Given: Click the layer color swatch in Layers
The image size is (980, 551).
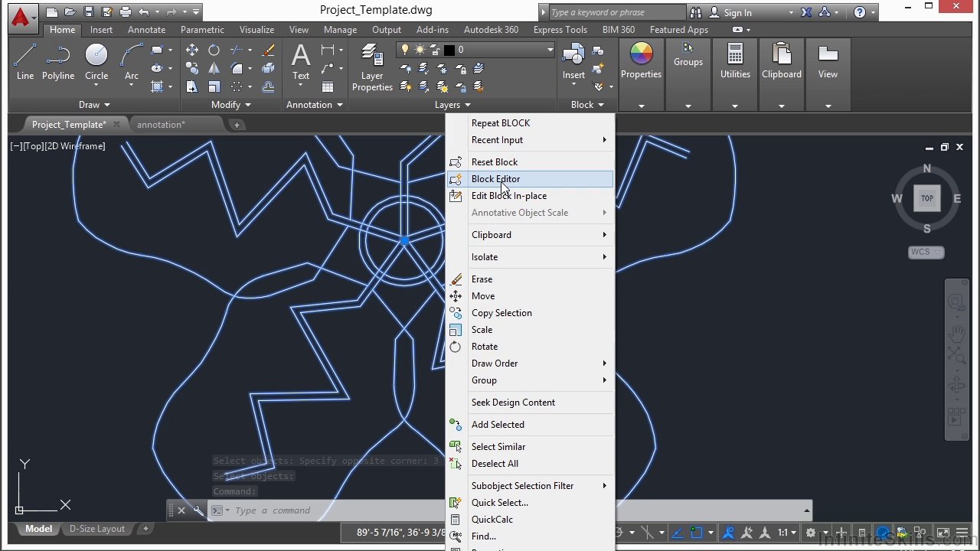Looking at the screenshot, I should click(449, 50).
